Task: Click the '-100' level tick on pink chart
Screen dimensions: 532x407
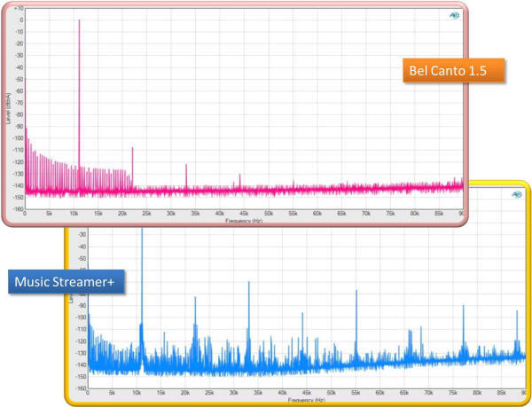Action: pos(19,138)
